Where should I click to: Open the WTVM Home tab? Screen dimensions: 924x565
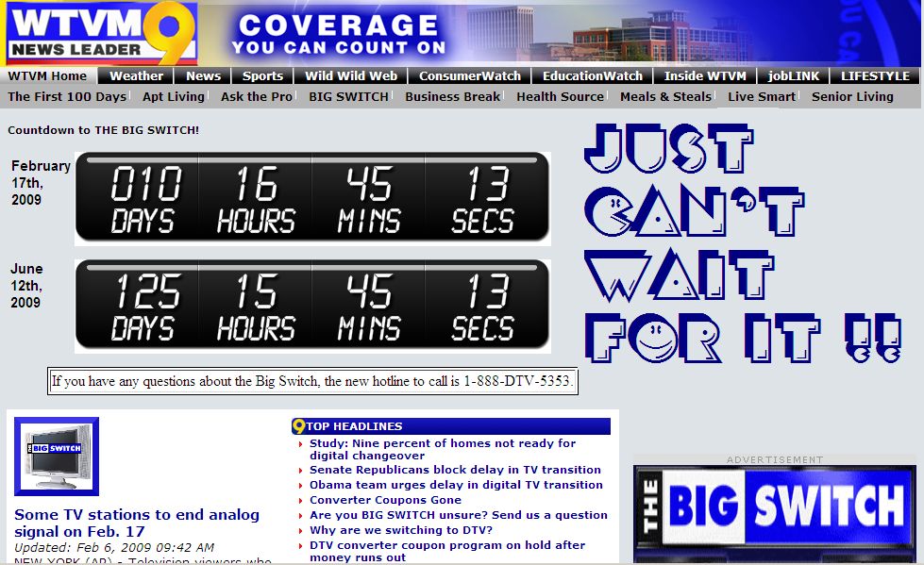47,76
